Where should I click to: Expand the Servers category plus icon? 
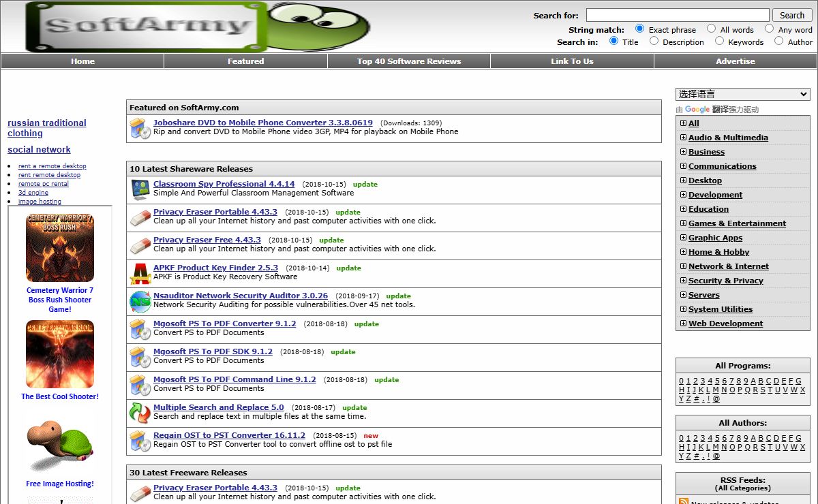[683, 295]
